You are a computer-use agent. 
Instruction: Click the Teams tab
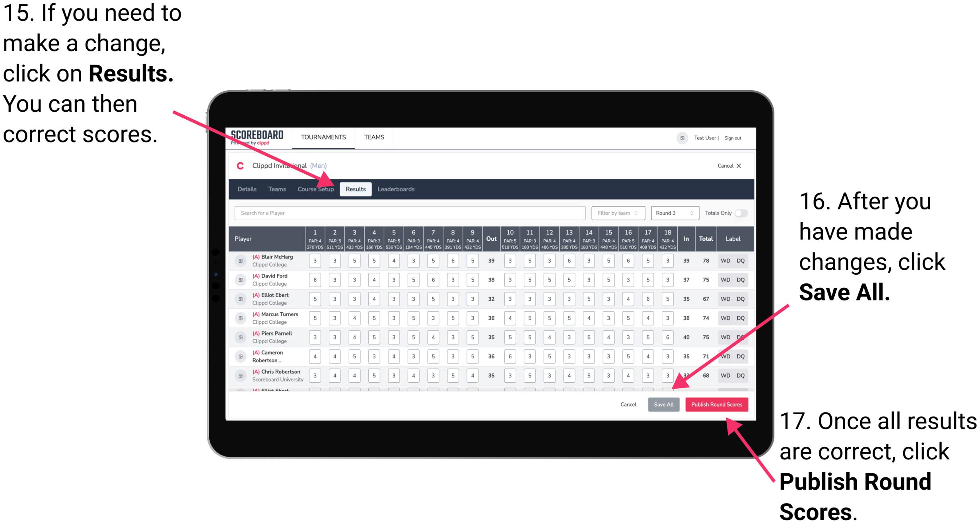click(275, 189)
